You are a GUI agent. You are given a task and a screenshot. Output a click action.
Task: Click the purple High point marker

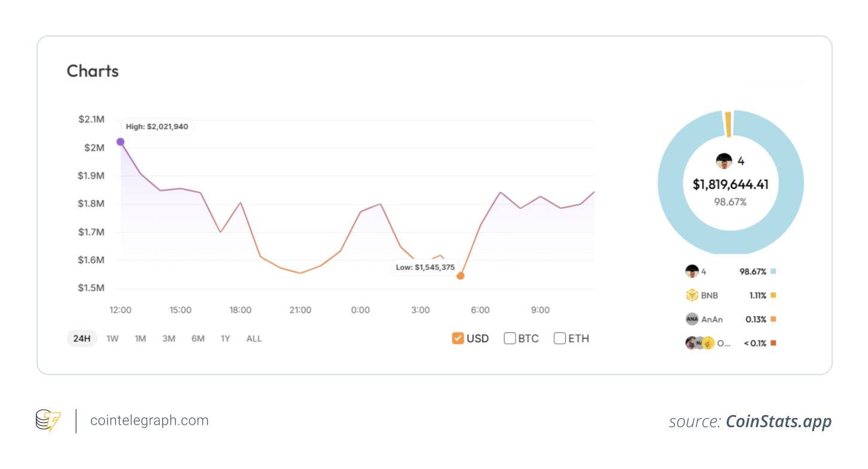120,142
